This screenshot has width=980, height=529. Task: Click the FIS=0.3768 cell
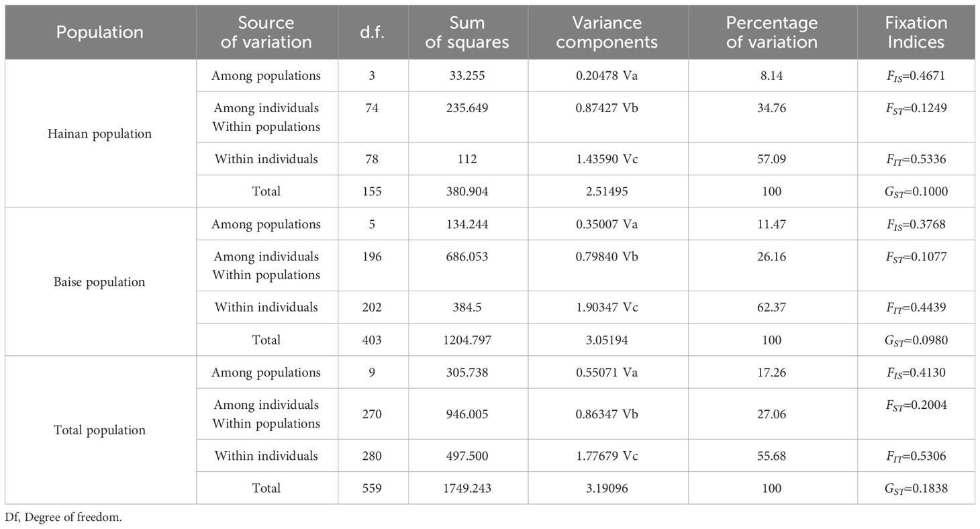point(916,224)
